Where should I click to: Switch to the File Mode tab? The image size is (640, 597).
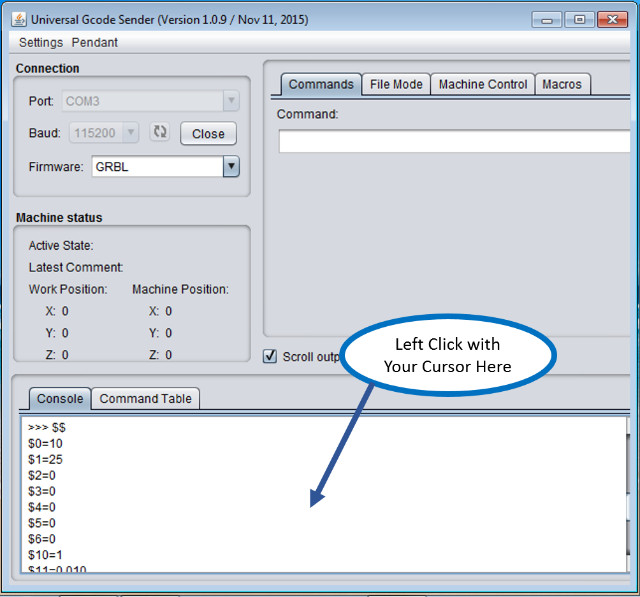pos(396,84)
